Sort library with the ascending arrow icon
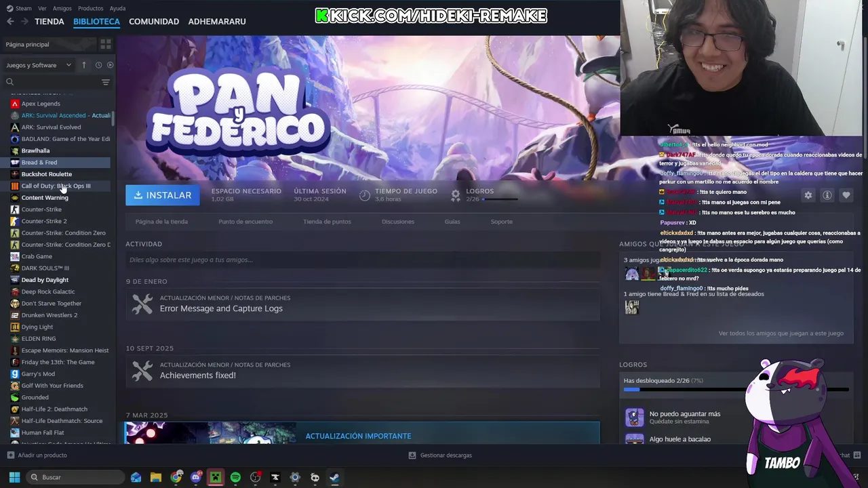Viewport: 868px width, 488px height. point(84,65)
